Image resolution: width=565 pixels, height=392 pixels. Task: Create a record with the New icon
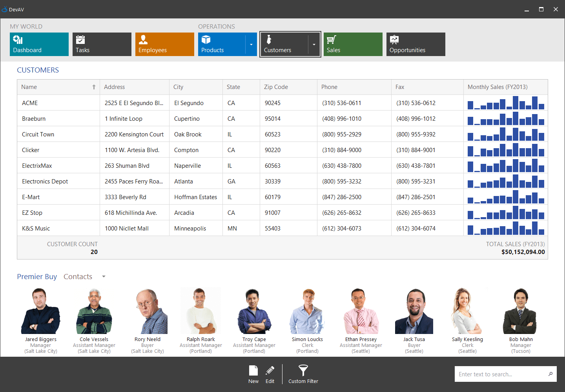coord(253,374)
